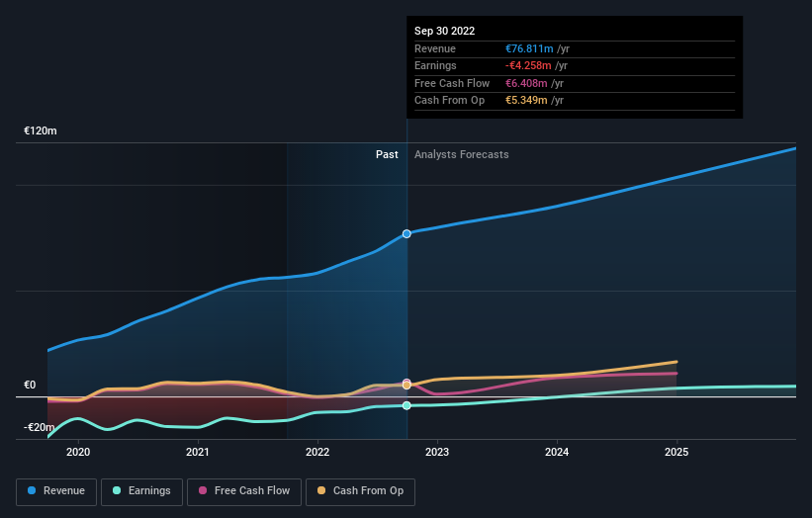
Task: Click the -€4.258m earnings value
Action: (528, 65)
